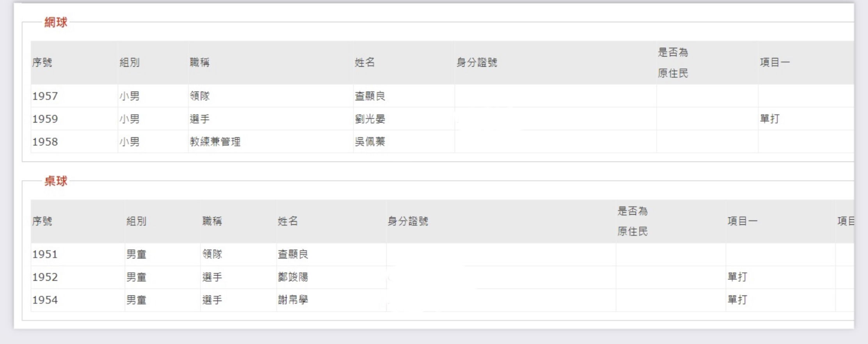Click 是否為原住民 header in 網球 table
The height and width of the screenshot is (344, 868).
673,62
